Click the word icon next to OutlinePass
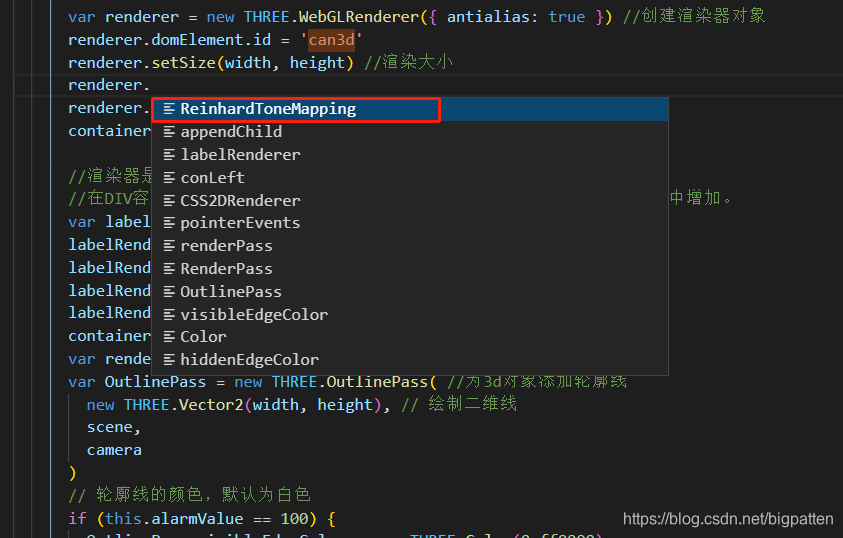 coord(169,291)
